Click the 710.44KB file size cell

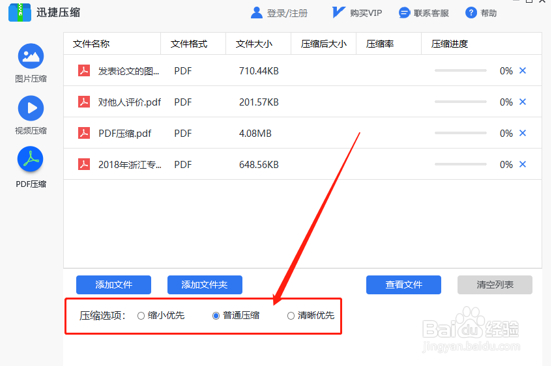259,71
